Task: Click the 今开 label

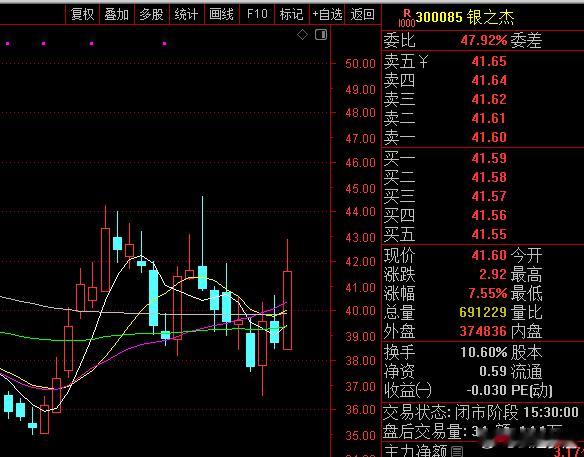Action: (x=526, y=256)
